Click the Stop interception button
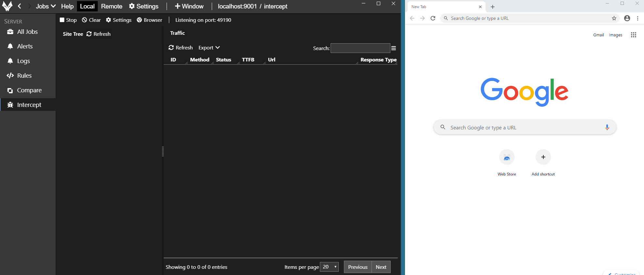Image resolution: width=644 pixels, height=275 pixels. pos(68,20)
